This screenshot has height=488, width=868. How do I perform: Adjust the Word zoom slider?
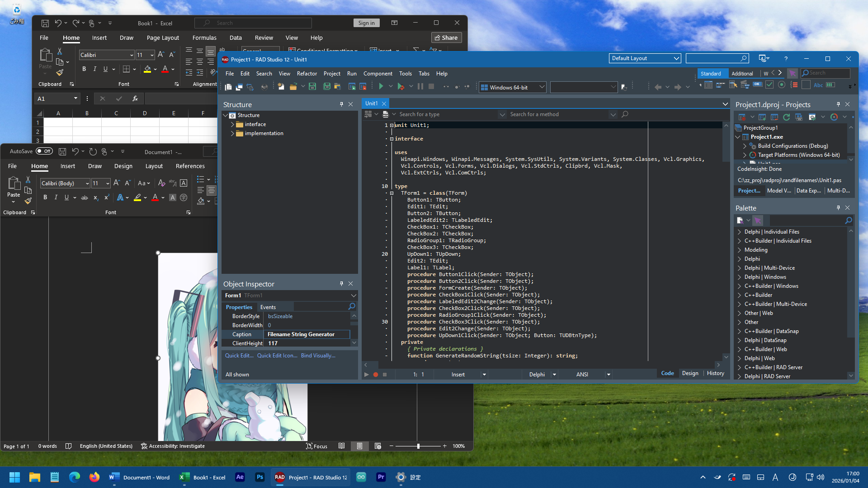coord(418,446)
